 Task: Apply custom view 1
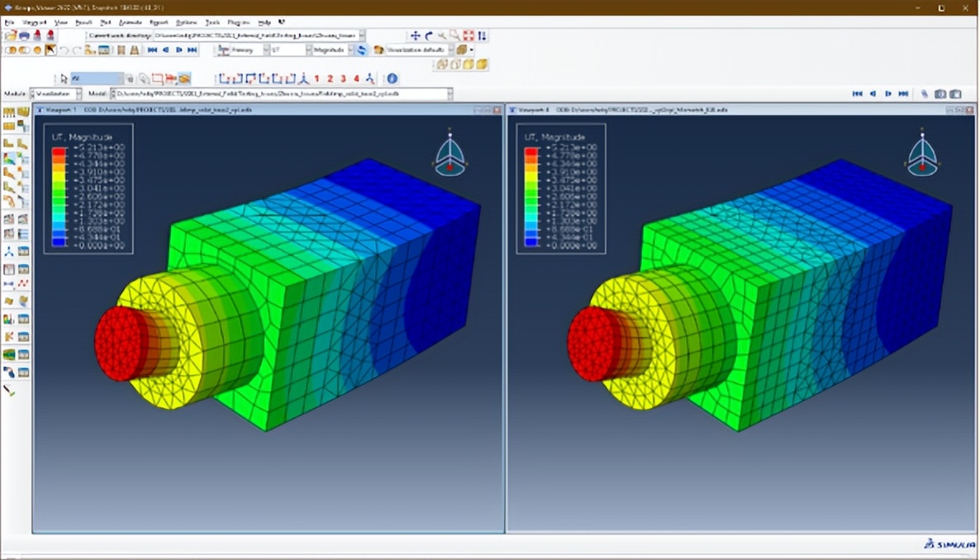[x=316, y=78]
